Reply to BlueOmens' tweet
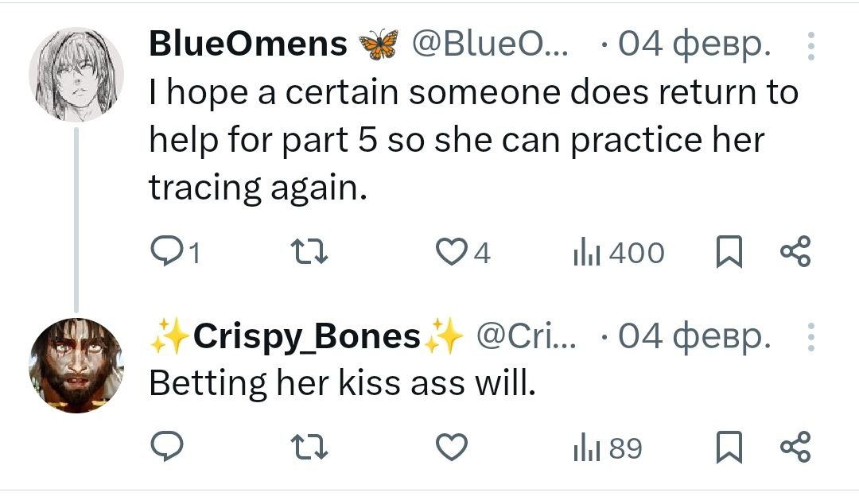859x504 pixels. point(174,253)
